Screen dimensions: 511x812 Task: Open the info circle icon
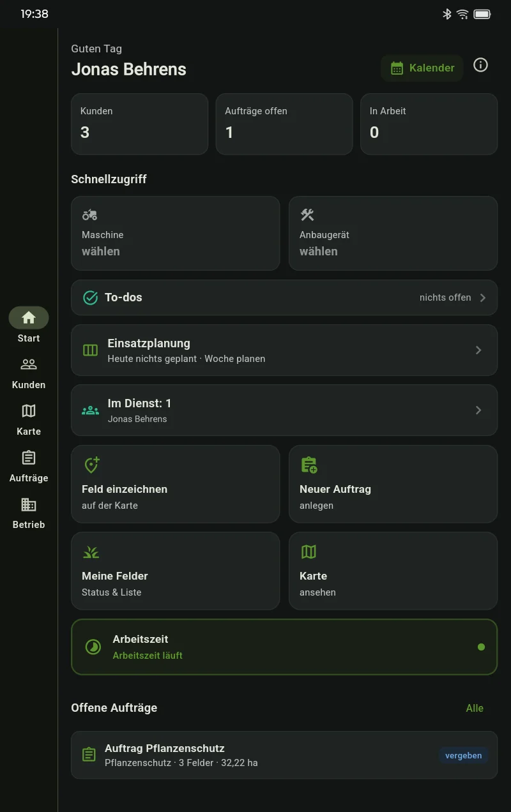(x=480, y=65)
